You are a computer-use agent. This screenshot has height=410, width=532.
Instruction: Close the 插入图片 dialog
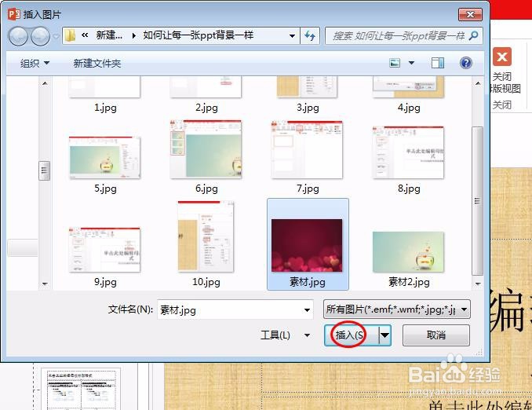pos(470,14)
